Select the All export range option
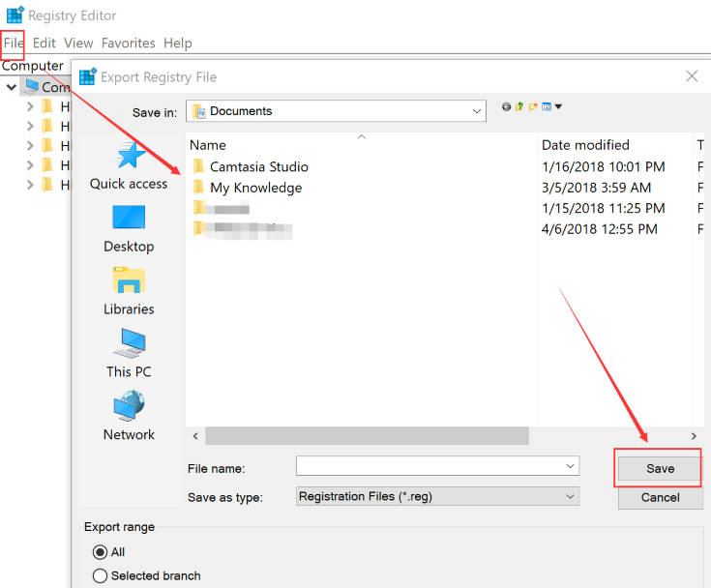 pos(100,551)
